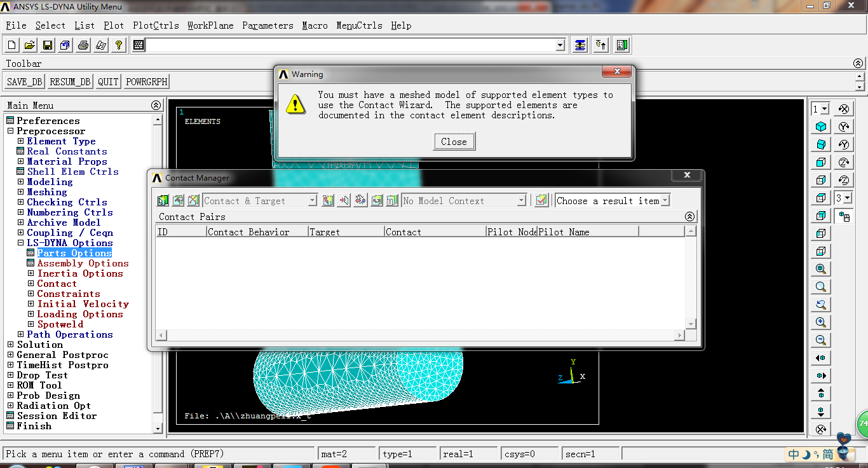Open the Contact & Target dropdown
The height and width of the screenshot is (468, 868).
pos(312,201)
